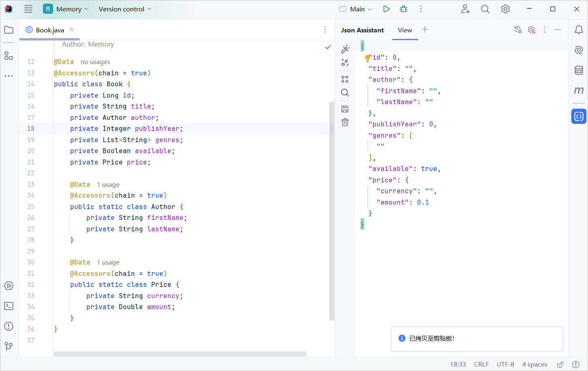Save the JSON using the save icon

[x=345, y=109]
